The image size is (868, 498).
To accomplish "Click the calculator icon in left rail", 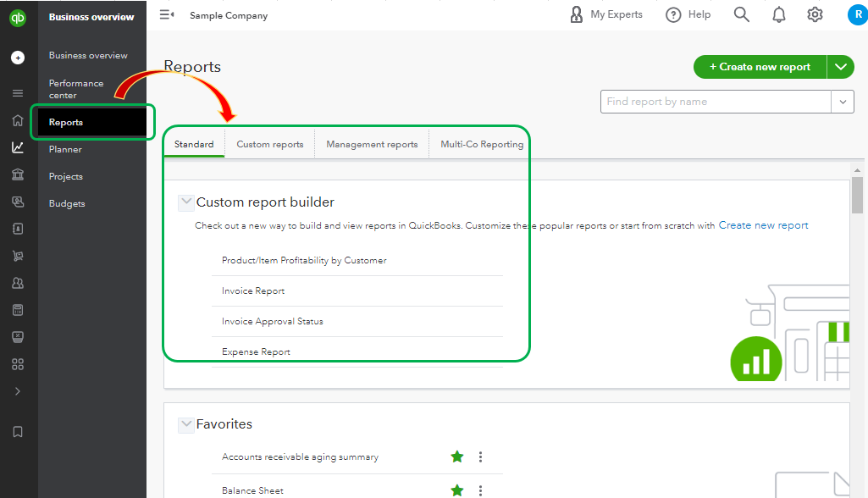I will [x=18, y=310].
